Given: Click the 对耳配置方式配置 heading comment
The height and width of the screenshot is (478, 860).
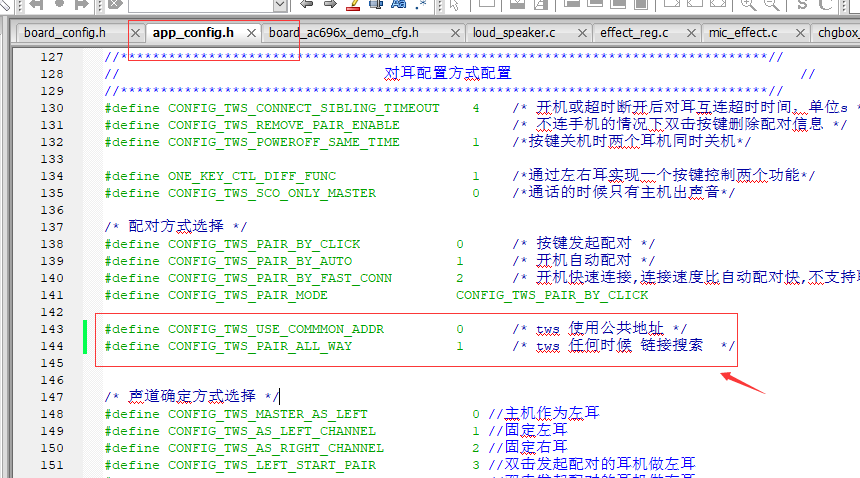Looking at the screenshot, I should [x=448, y=73].
